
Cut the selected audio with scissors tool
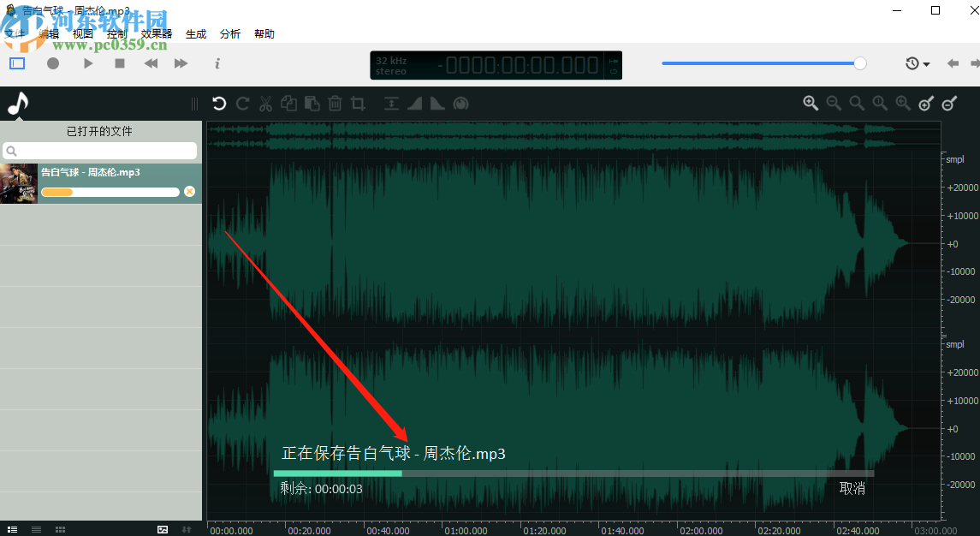pos(265,103)
